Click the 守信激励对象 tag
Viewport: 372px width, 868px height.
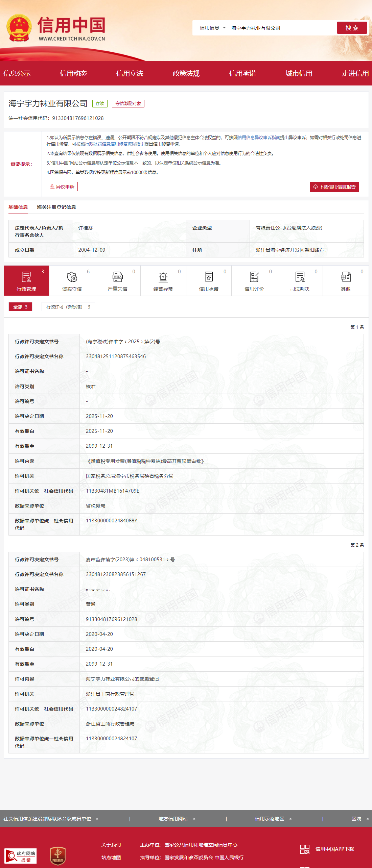(128, 103)
